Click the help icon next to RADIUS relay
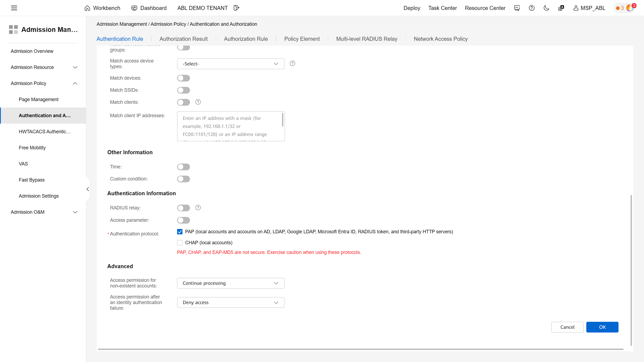This screenshot has width=644, height=362. tap(198, 208)
